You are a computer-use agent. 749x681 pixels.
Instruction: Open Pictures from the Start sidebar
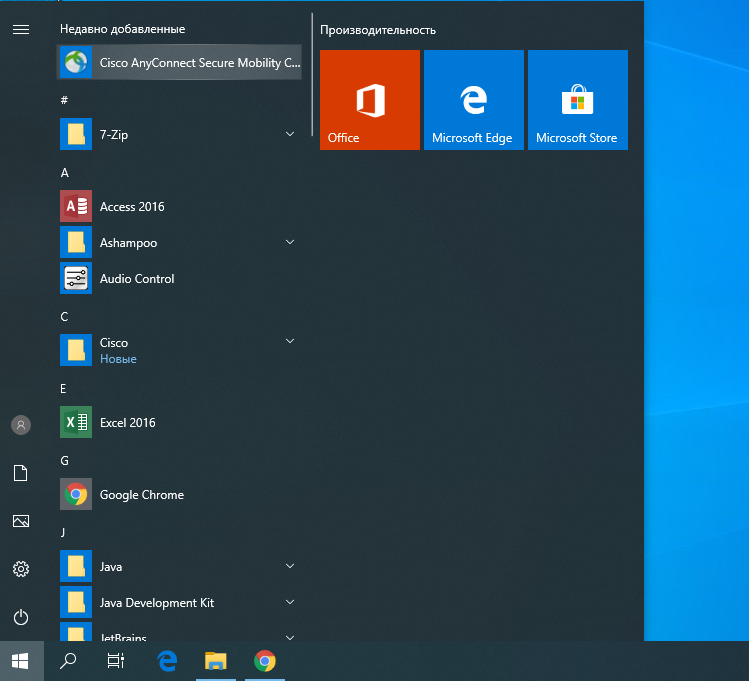coord(21,521)
